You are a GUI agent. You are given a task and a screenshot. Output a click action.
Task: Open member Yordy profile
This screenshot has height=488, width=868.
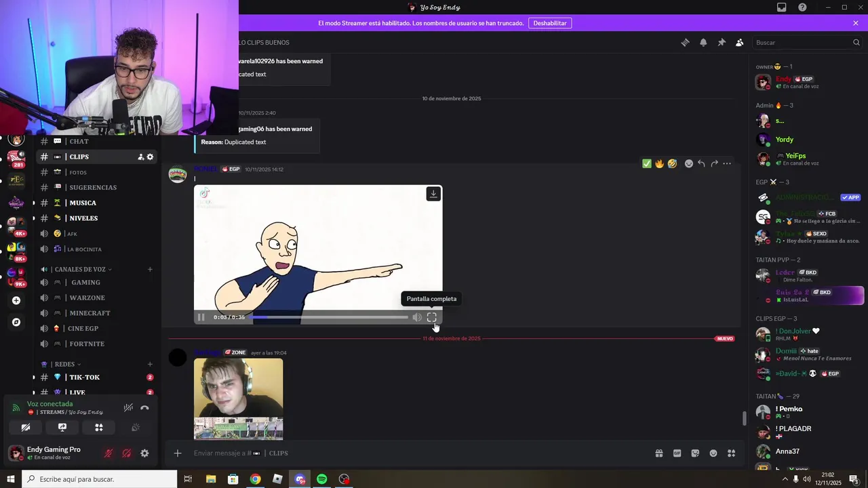tap(785, 140)
